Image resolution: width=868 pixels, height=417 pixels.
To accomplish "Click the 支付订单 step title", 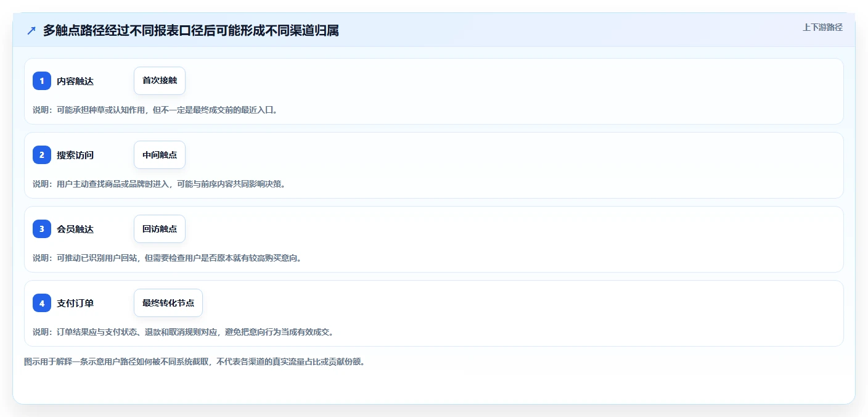I will 75,303.
